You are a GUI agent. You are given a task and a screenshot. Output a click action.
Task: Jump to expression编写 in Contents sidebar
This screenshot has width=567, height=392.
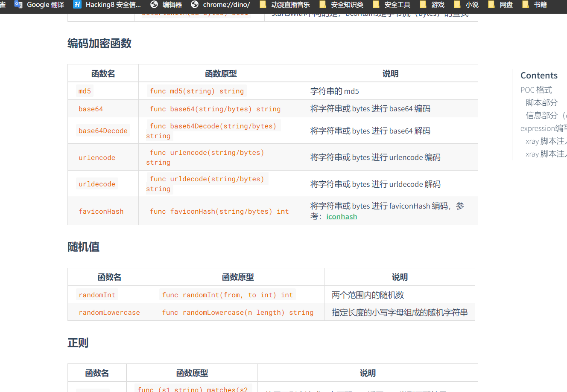544,128
